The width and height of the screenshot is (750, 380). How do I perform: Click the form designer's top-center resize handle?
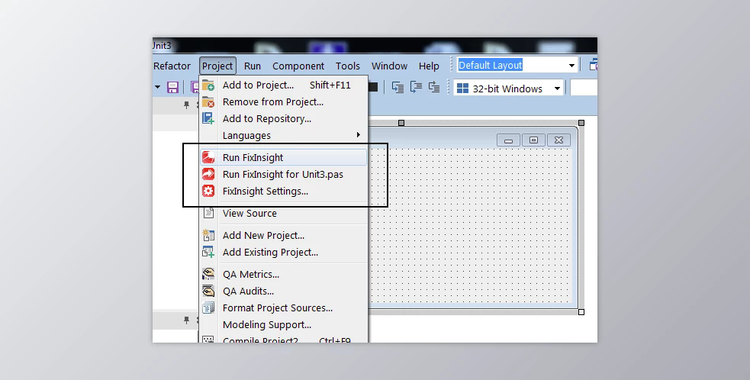(401, 123)
